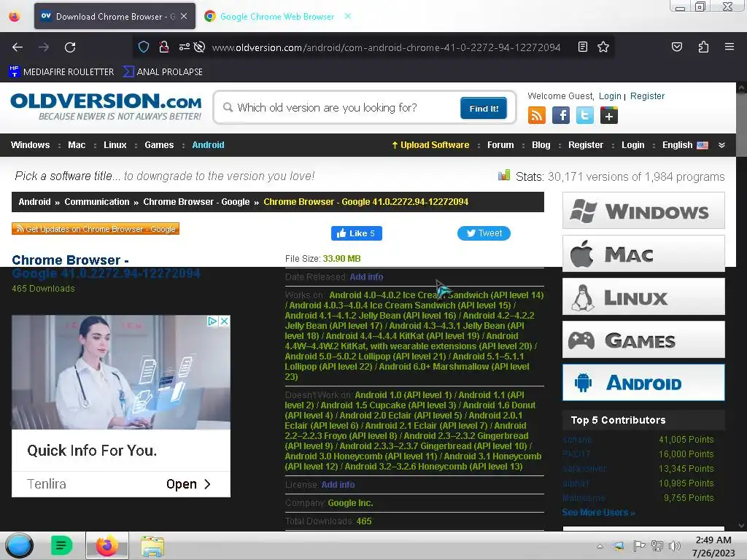Open the green notes app in taskbar
Viewport: 747px width, 560px height.
[61, 545]
